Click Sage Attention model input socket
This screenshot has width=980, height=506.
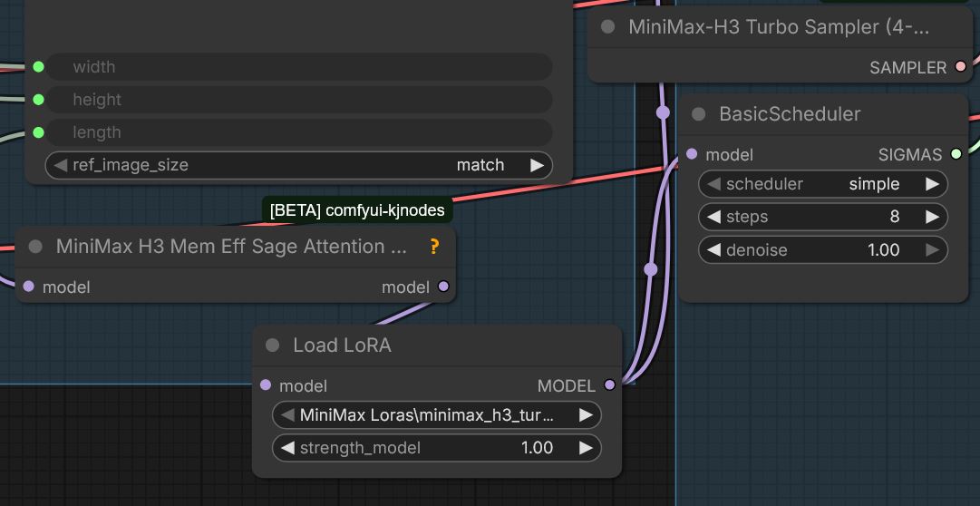[28, 287]
